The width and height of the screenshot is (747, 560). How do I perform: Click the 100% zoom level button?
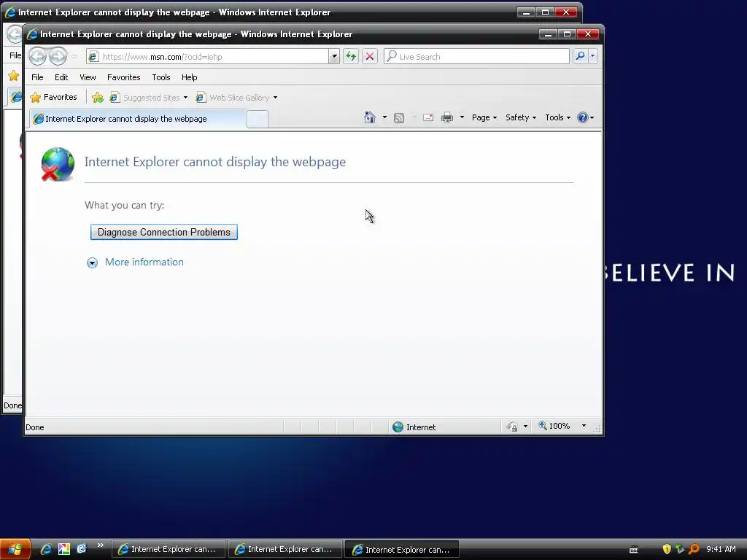pyautogui.click(x=555, y=426)
